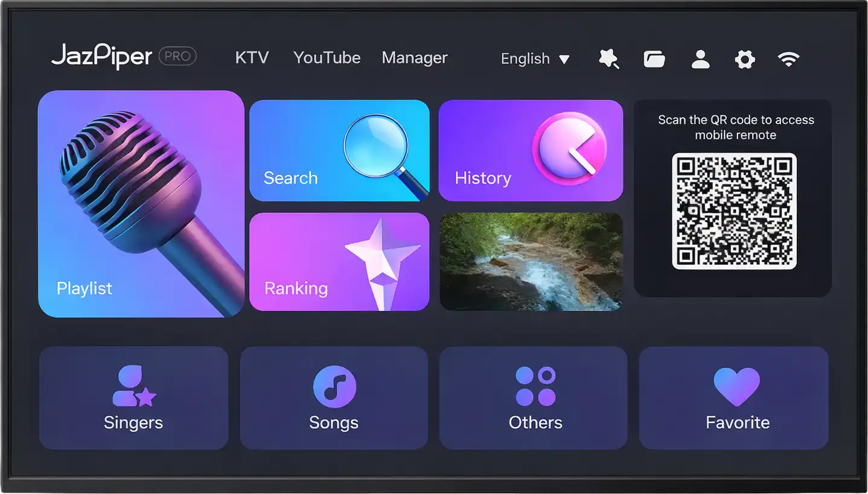Check the Wi-Fi status icon
The image size is (868, 494).
[x=789, y=59]
